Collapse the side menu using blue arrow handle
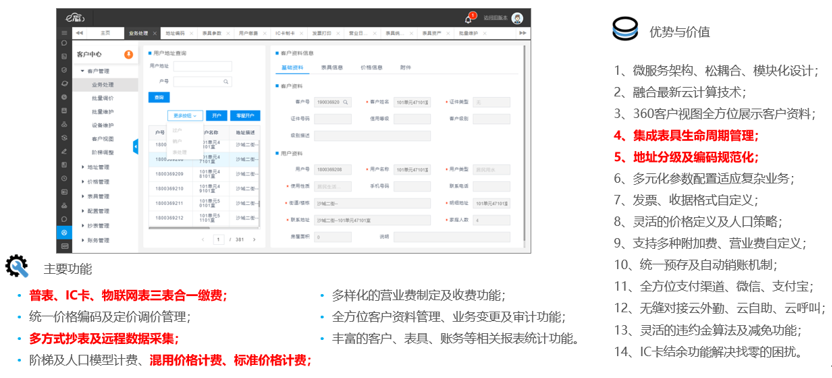The image size is (832, 378). click(136, 147)
